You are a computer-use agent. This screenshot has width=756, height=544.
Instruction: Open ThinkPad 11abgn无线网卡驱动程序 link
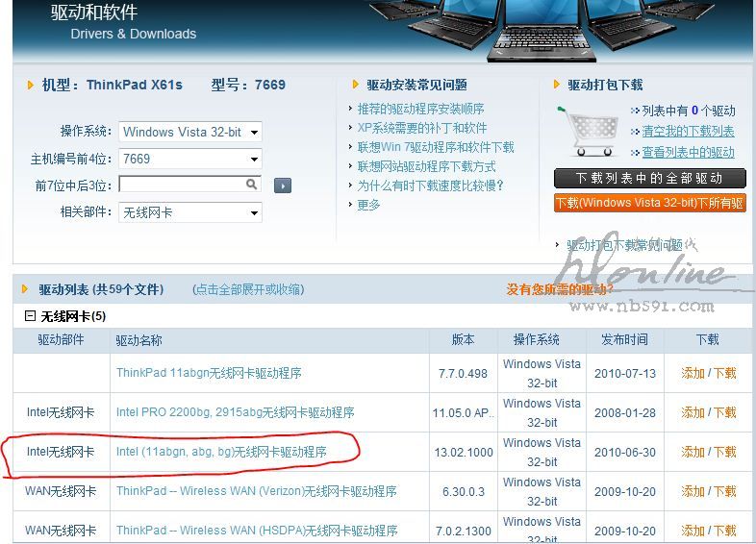pos(209,373)
